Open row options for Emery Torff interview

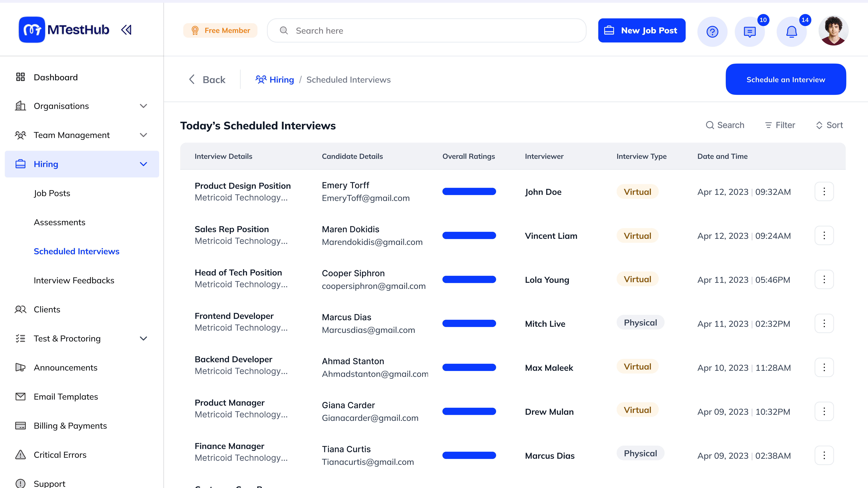(x=824, y=192)
